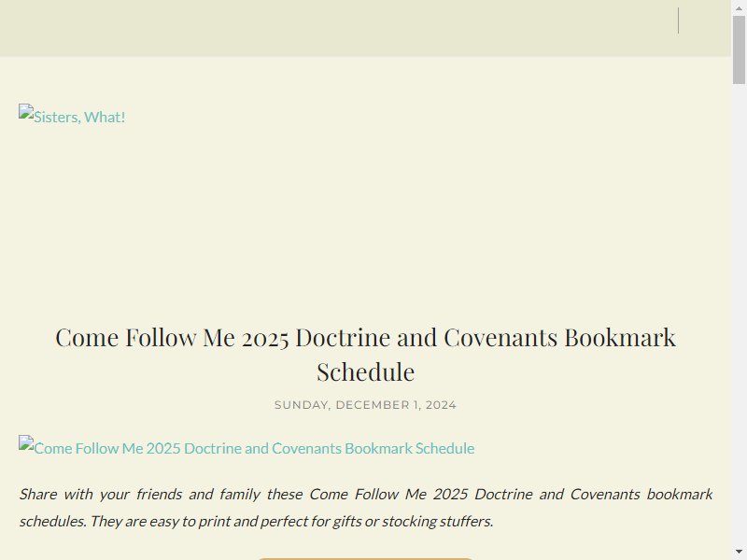The width and height of the screenshot is (747, 560).
Task: Click the header area right of the divider
Action: 705,28
